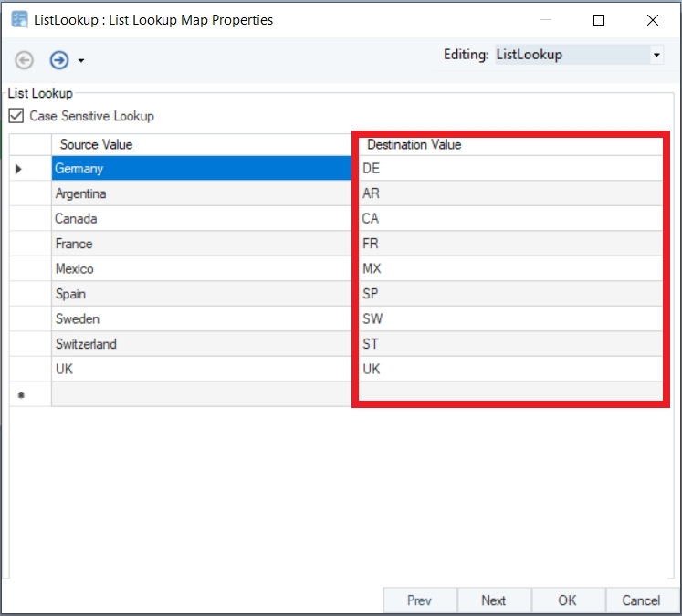Image resolution: width=682 pixels, height=616 pixels.
Task: Select the row header next to Canada
Action: tap(30, 219)
